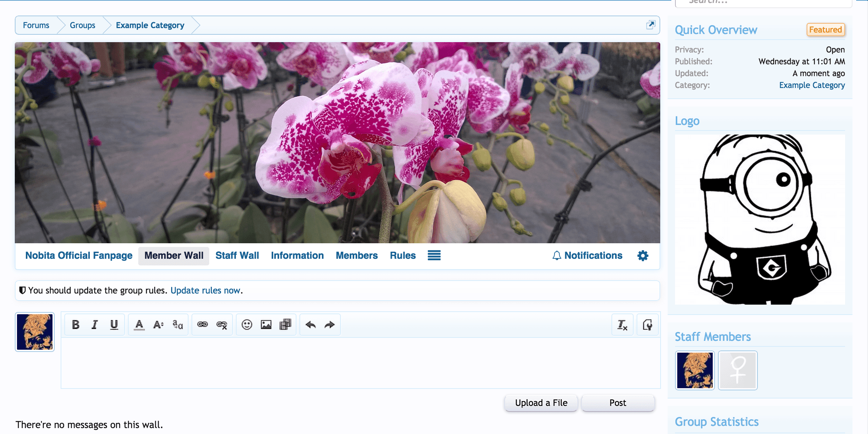Switch editor to BB code mode
This screenshot has height=434, width=868.
pyautogui.click(x=648, y=325)
